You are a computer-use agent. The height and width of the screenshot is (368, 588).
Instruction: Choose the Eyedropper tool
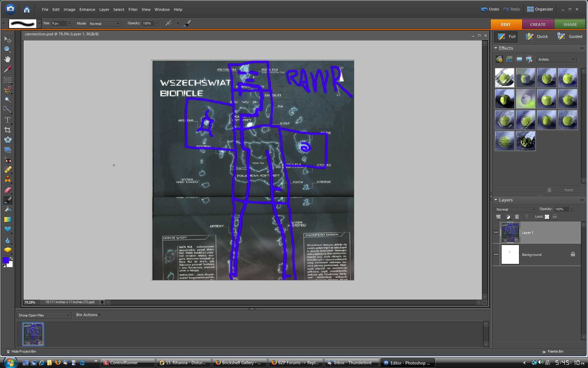(7, 69)
